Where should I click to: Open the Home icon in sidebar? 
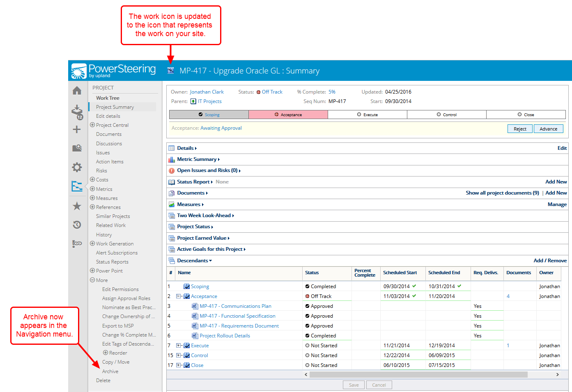tap(77, 90)
